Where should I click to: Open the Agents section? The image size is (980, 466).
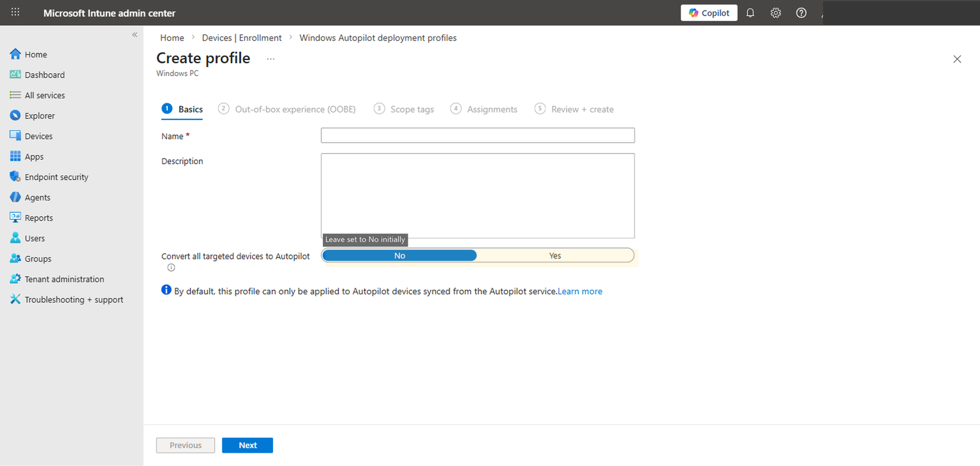[37, 197]
